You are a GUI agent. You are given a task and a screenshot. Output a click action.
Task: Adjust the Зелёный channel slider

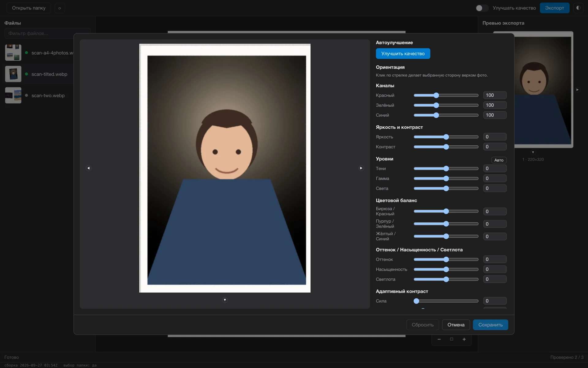(446, 105)
